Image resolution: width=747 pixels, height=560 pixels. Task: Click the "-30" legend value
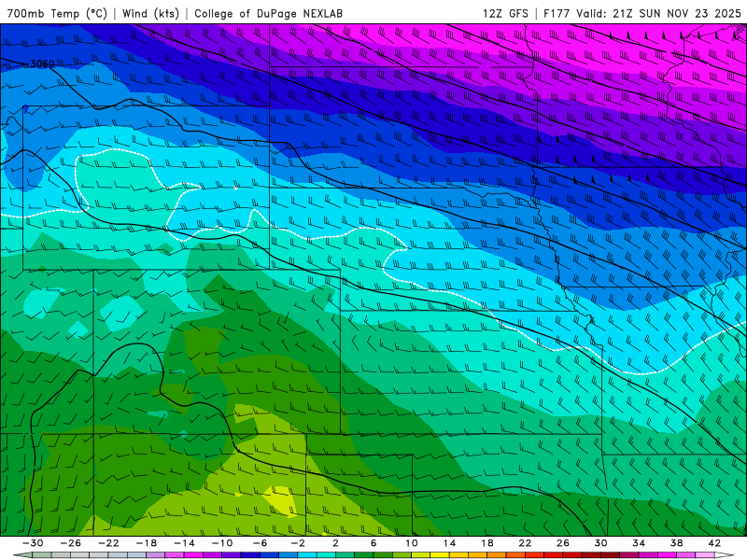coord(33,543)
